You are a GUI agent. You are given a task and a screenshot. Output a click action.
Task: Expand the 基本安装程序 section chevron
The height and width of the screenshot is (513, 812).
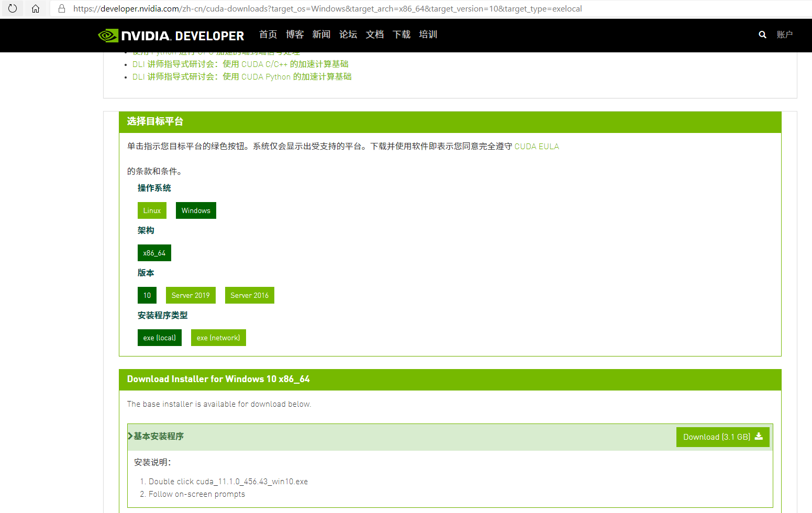point(130,436)
